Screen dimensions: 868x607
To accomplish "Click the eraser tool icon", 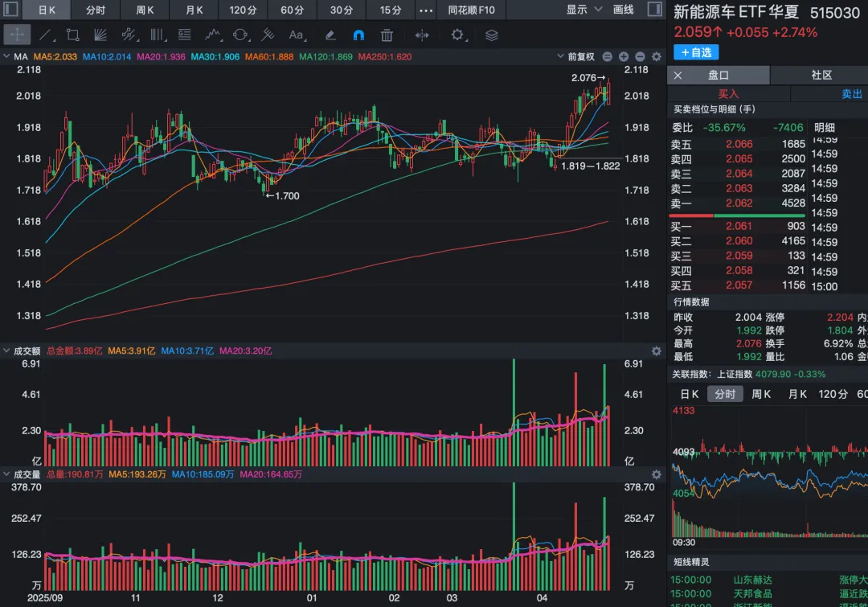I will pyautogui.click(x=330, y=35).
